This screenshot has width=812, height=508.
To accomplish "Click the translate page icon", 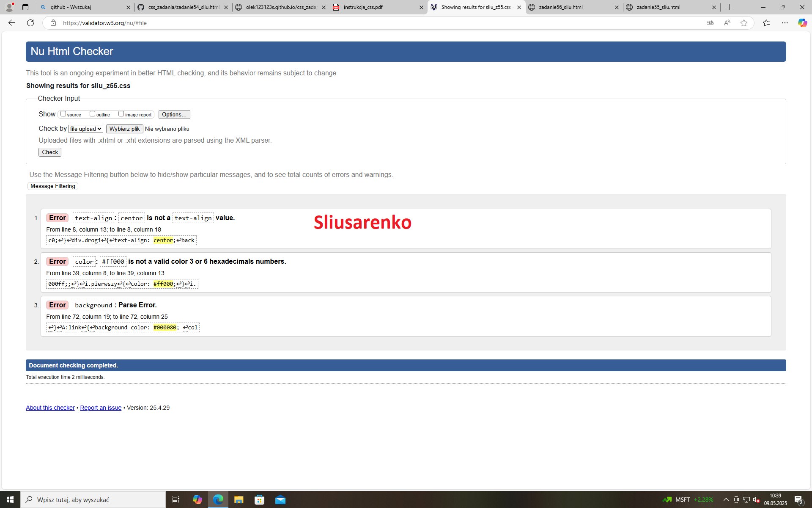I will click(710, 23).
